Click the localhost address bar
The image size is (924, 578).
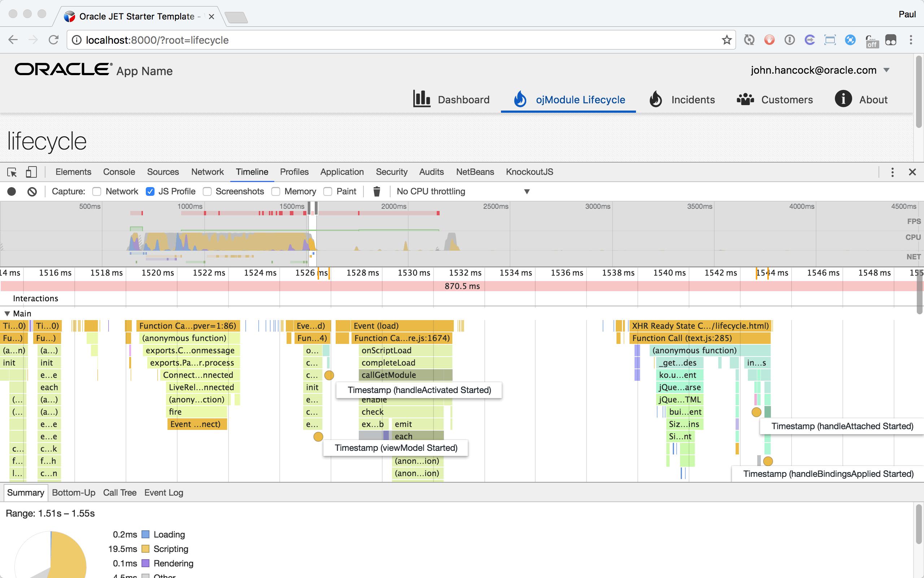tap(401, 40)
